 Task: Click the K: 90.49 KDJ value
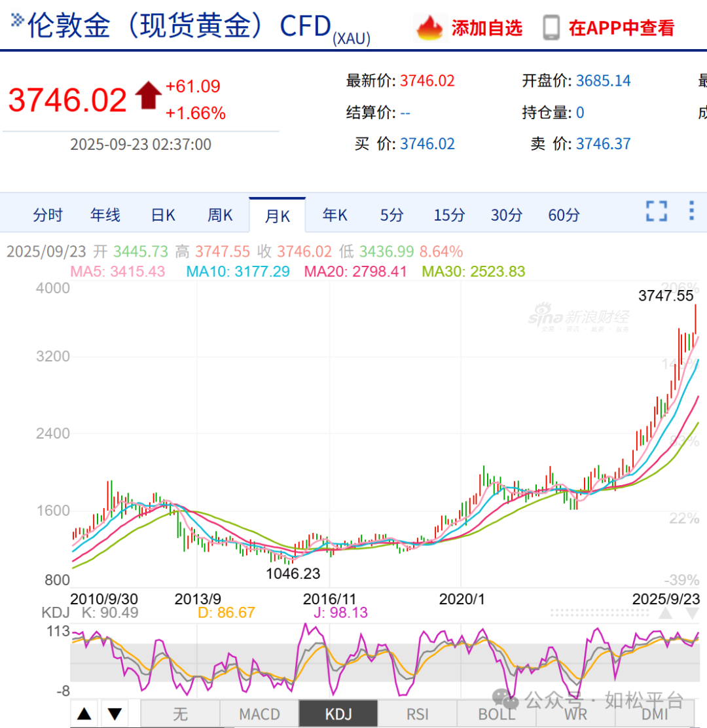[x=109, y=612]
